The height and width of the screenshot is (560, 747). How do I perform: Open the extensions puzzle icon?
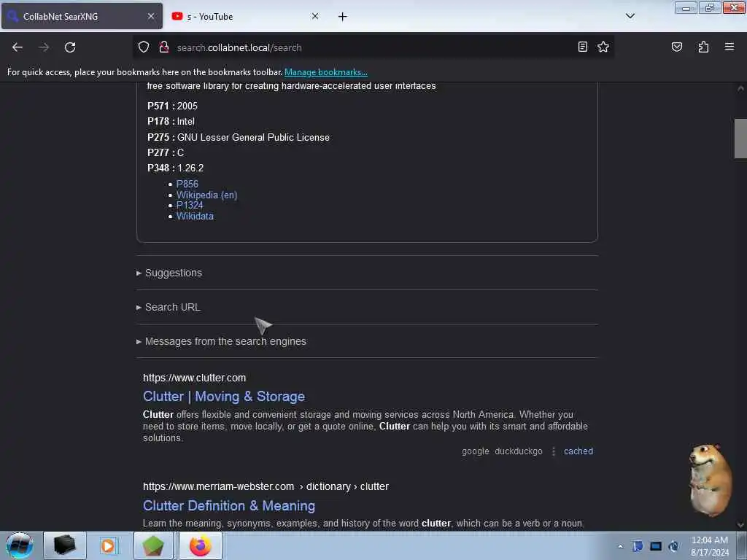click(703, 47)
